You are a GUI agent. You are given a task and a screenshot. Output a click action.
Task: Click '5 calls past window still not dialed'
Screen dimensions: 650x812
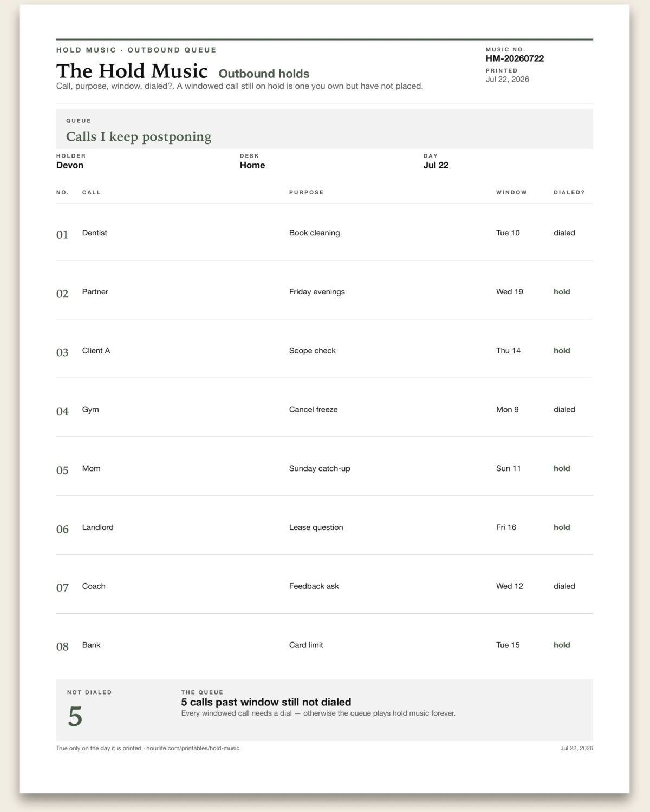click(x=266, y=702)
